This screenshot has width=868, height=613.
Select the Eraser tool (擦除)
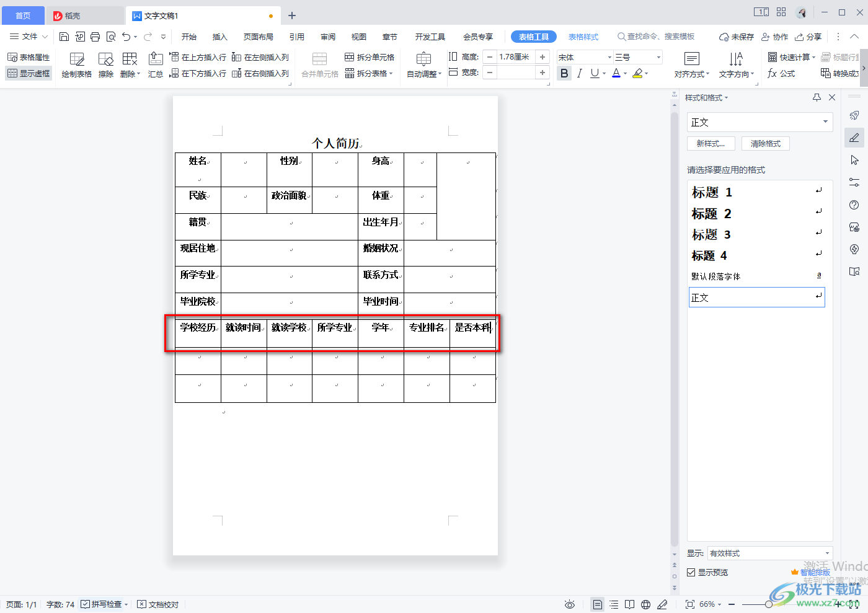pos(106,65)
